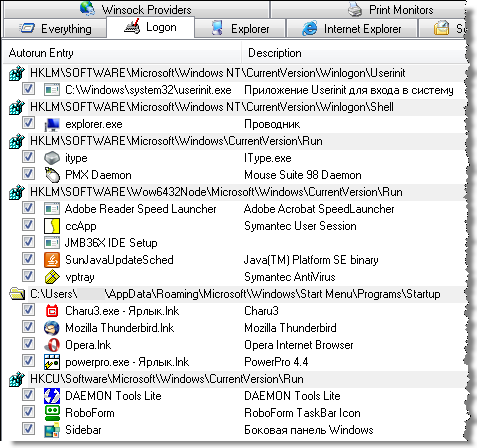Click the vptray shield icon
The height and width of the screenshot is (448, 477).
[52, 277]
